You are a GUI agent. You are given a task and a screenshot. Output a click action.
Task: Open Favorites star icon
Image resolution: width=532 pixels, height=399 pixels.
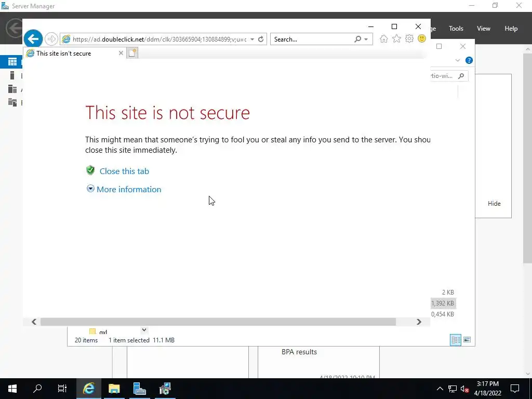click(396, 38)
